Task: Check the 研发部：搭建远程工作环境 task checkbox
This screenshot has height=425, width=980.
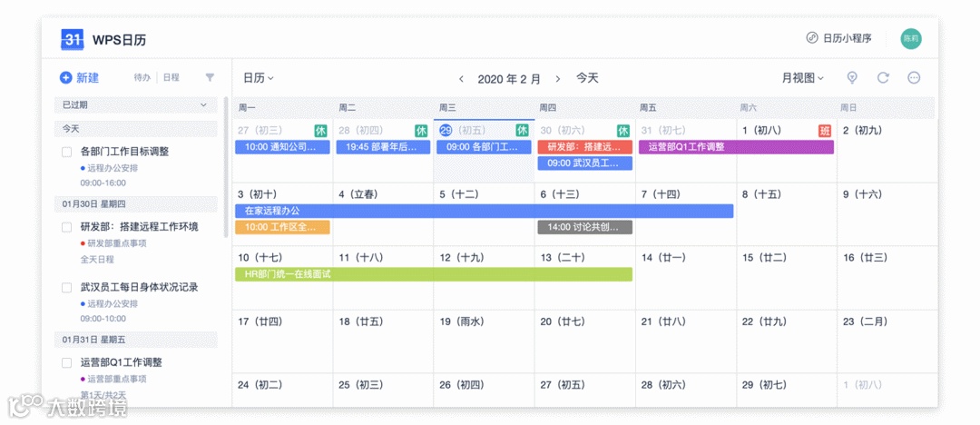Action: 66,227
